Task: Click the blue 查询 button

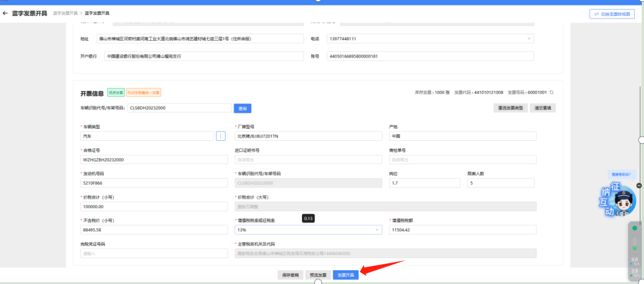Action: [x=242, y=108]
